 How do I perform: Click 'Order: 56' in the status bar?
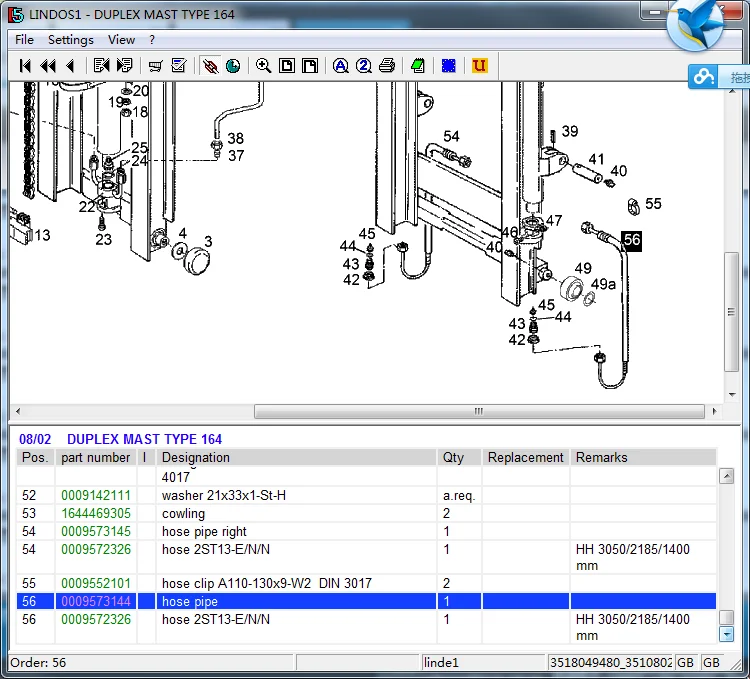pos(38,663)
